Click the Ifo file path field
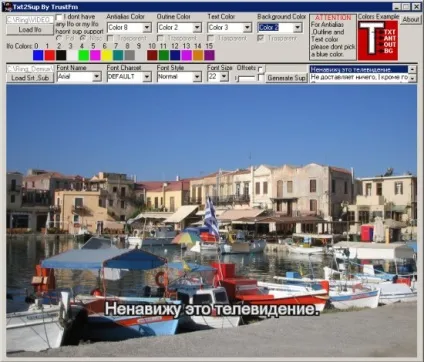 click(x=30, y=20)
